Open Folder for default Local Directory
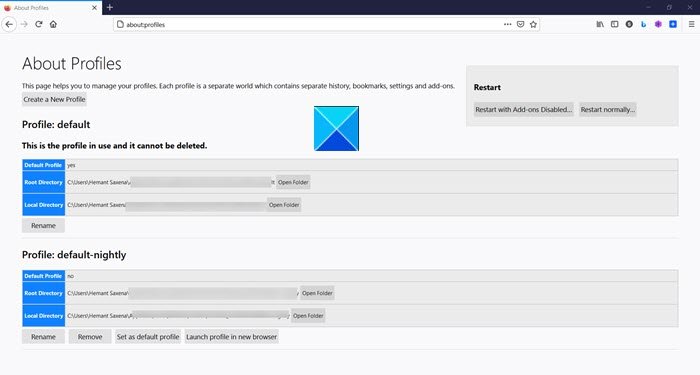The image size is (700, 375). click(x=284, y=205)
